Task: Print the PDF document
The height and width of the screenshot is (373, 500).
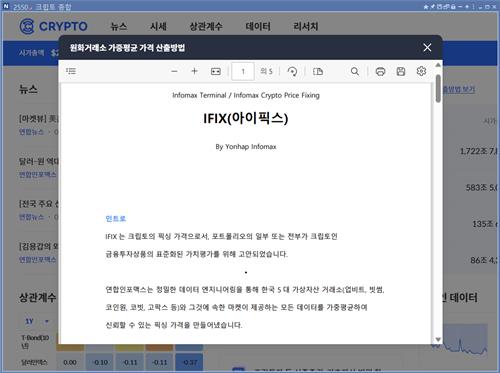Action: pos(380,71)
